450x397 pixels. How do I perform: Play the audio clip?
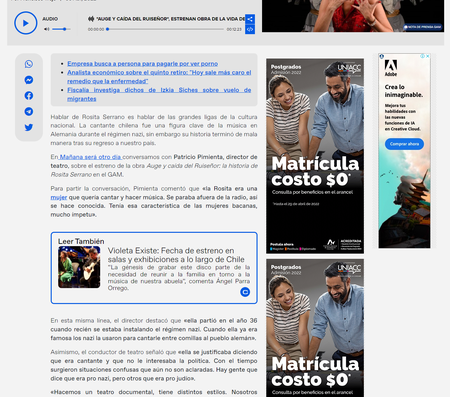pos(26,23)
